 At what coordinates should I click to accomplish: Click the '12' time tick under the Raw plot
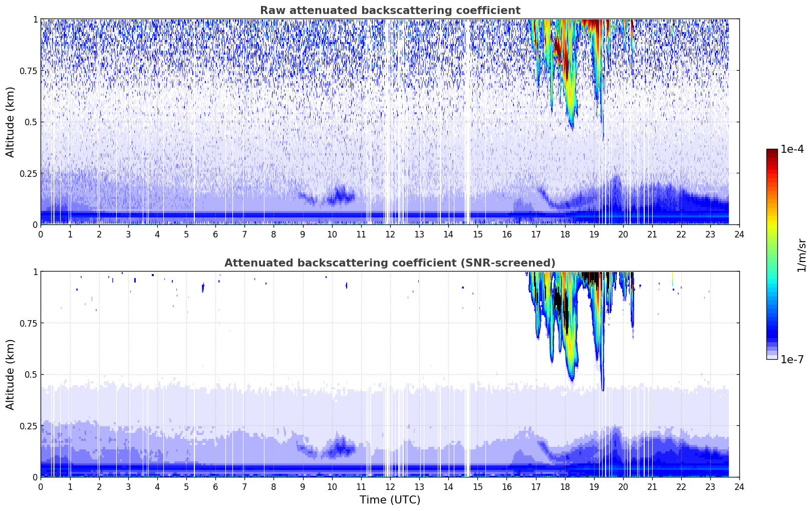point(390,234)
